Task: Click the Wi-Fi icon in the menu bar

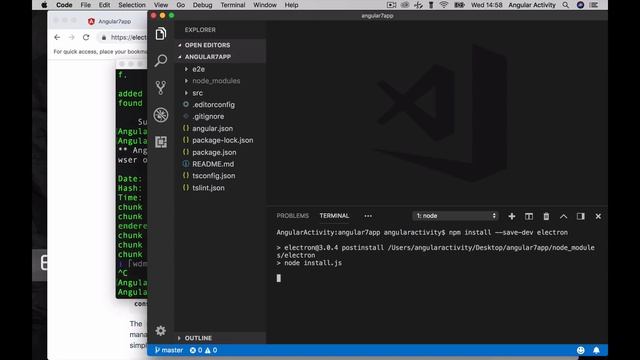Action: tap(444, 5)
